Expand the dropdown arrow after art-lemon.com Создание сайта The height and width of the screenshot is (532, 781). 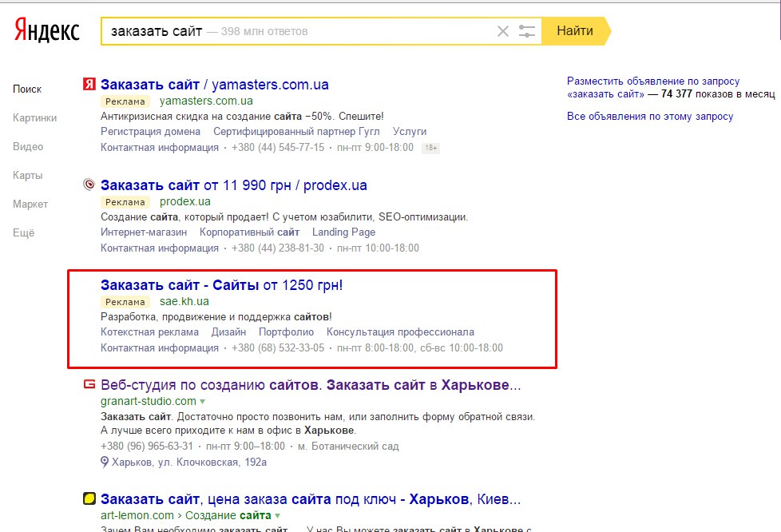click(x=277, y=516)
